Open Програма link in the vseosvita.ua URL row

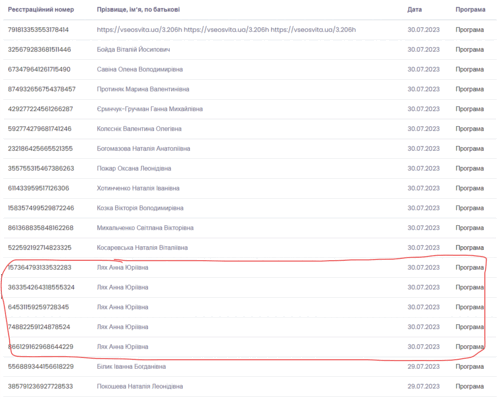click(x=470, y=30)
